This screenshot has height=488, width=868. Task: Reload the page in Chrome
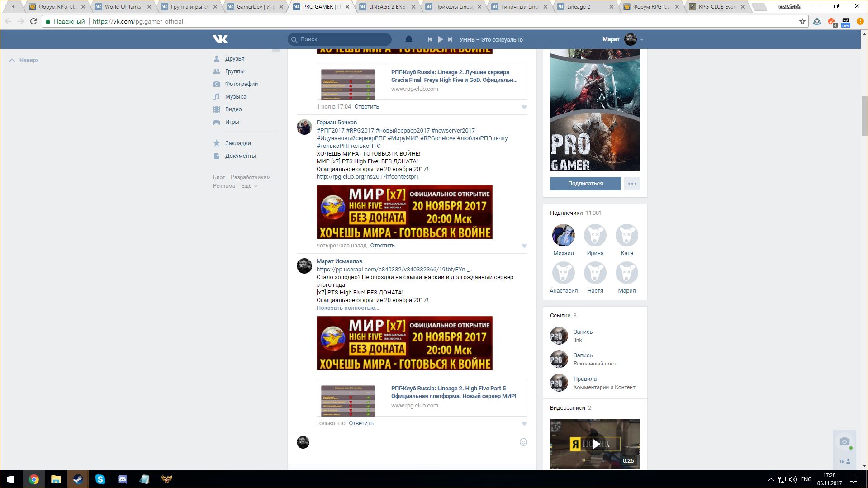[x=33, y=21]
